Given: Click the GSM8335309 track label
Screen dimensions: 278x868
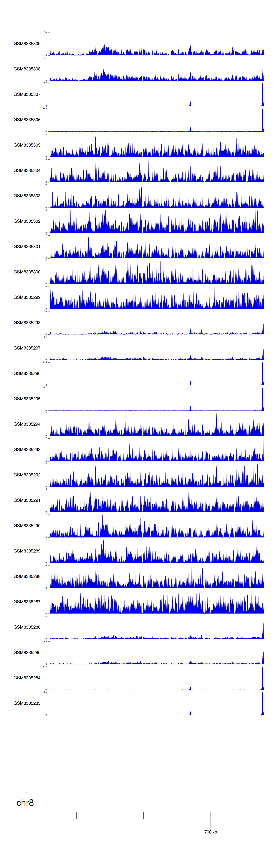Looking at the screenshot, I should (x=27, y=43).
